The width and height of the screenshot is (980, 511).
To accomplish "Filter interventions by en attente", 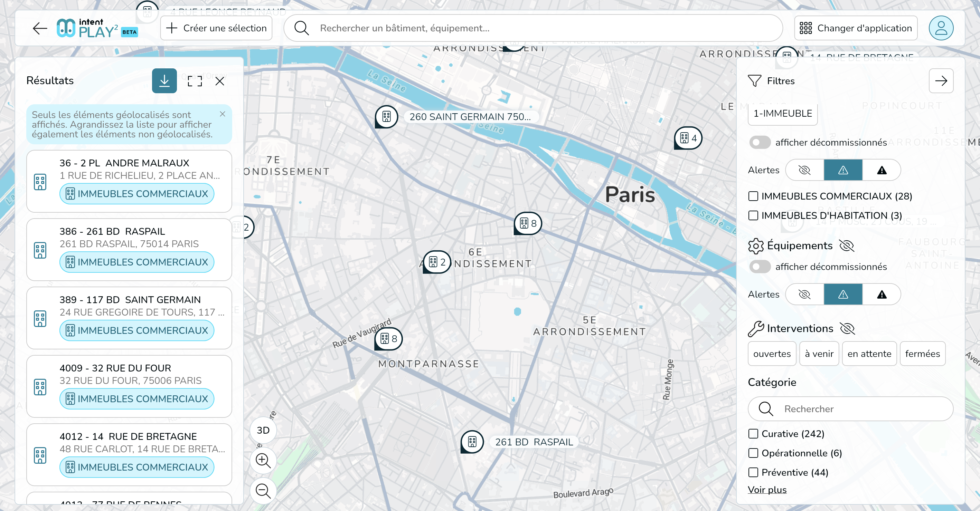I will [x=869, y=354].
